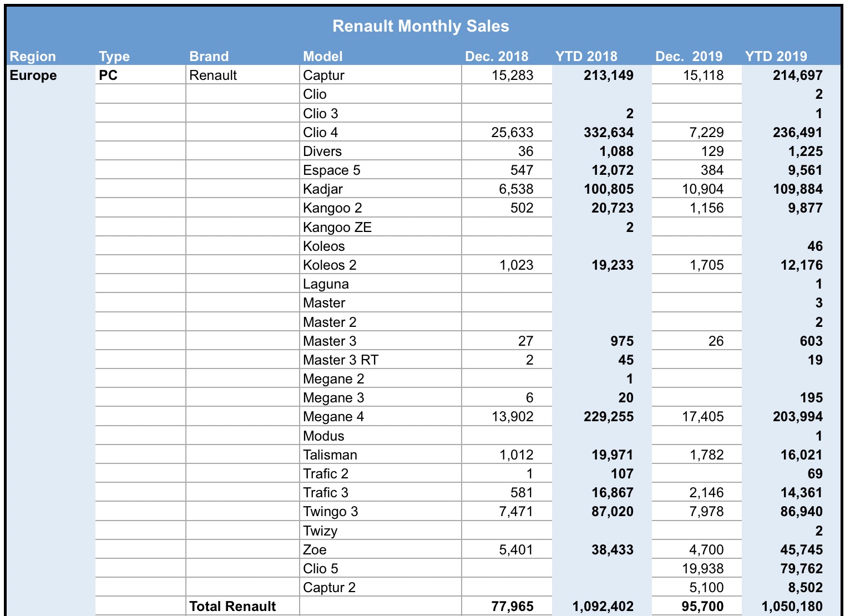Click Megane 4 Dec. 2019 value 17,405
Viewport: 850px width, 616px height.
[x=702, y=416]
